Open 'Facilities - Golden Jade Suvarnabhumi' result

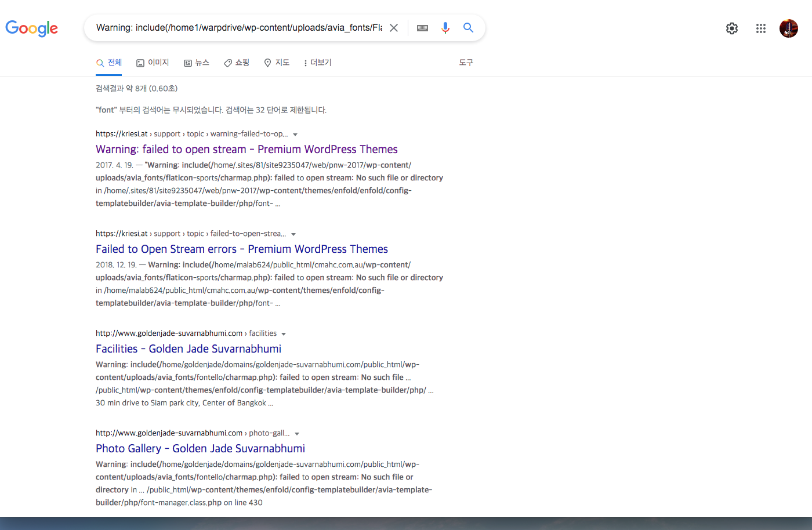point(188,349)
